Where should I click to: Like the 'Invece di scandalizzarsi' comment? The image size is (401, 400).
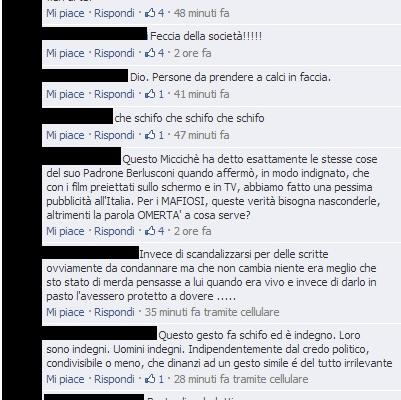pyautogui.click(x=65, y=312)
